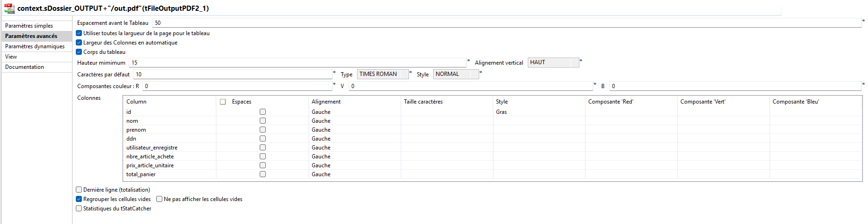The height and width of the screenshot is (224, 868).
Task: Tick the Espaces checkbox for nom row
Action: [263, 121]
